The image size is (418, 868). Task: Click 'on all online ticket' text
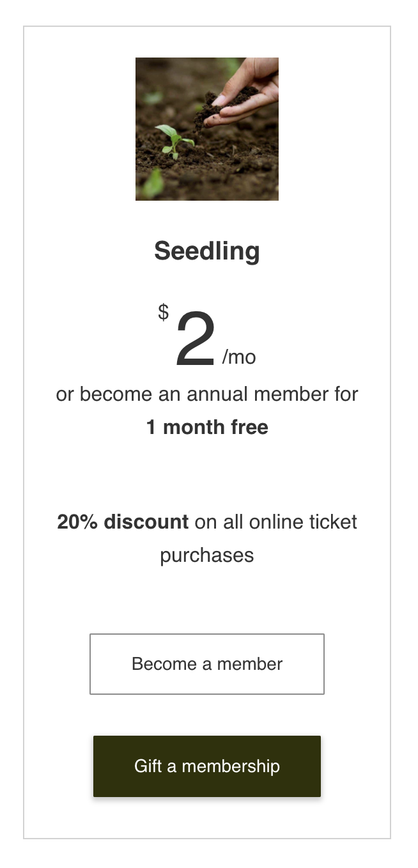pos(276,522)
